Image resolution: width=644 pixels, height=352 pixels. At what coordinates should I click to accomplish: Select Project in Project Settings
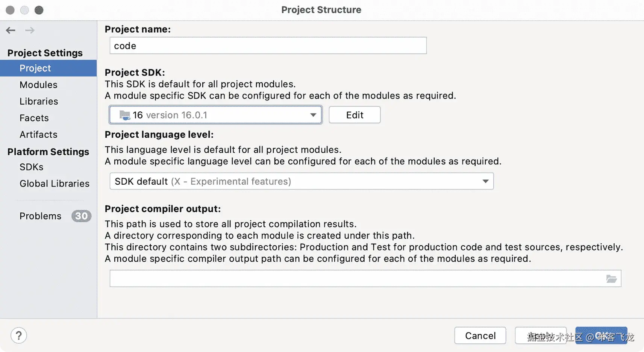click(x=35, y=68)
